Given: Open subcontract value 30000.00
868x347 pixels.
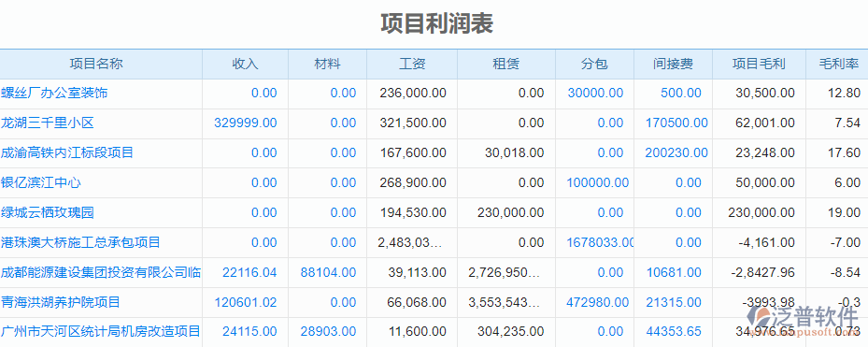Looking at the screenshot, I should pyautogui.click(x=596, y=94).
